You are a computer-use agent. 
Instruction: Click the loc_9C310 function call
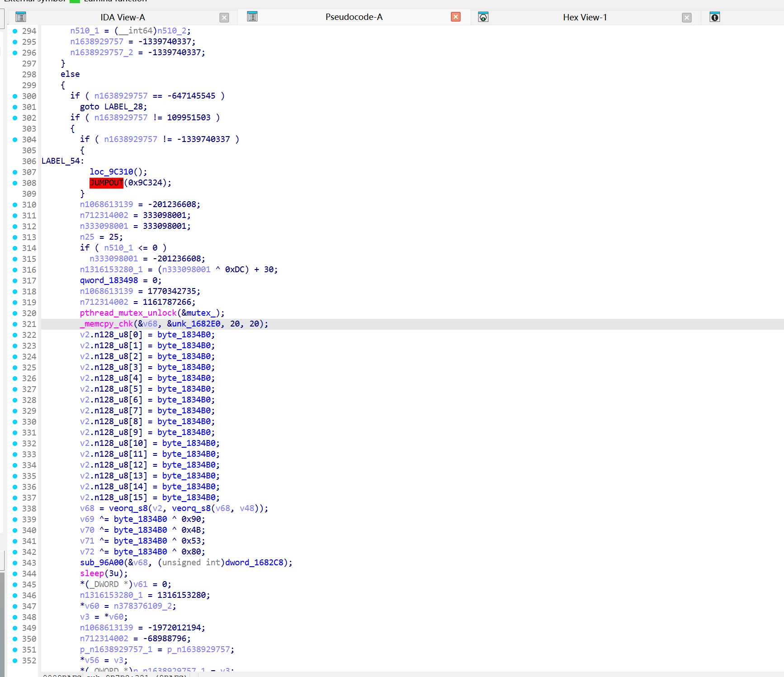(x=111, y=172)
